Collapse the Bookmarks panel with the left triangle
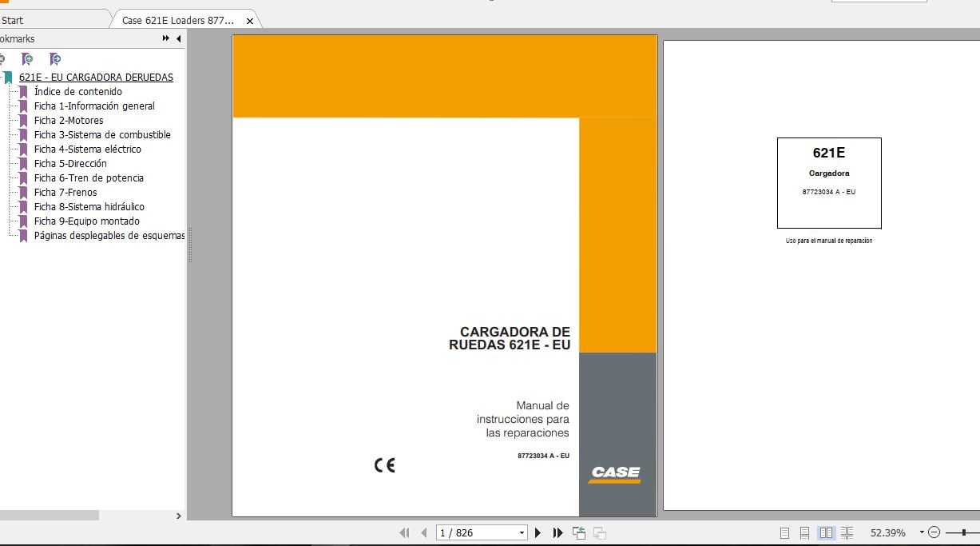Viewport: 980px width, 546px height. 179,38
